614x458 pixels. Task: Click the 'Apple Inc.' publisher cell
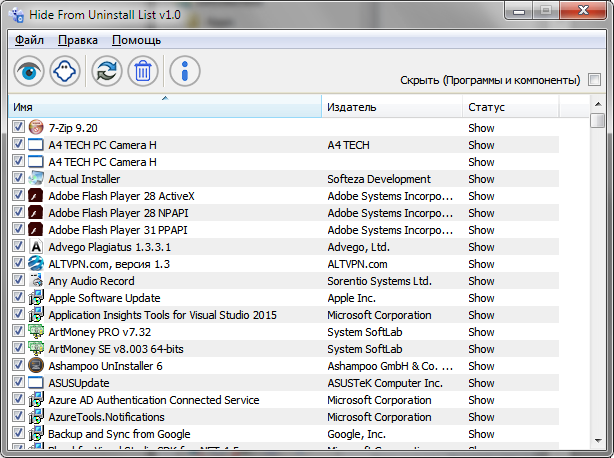[x=352, y=298]
